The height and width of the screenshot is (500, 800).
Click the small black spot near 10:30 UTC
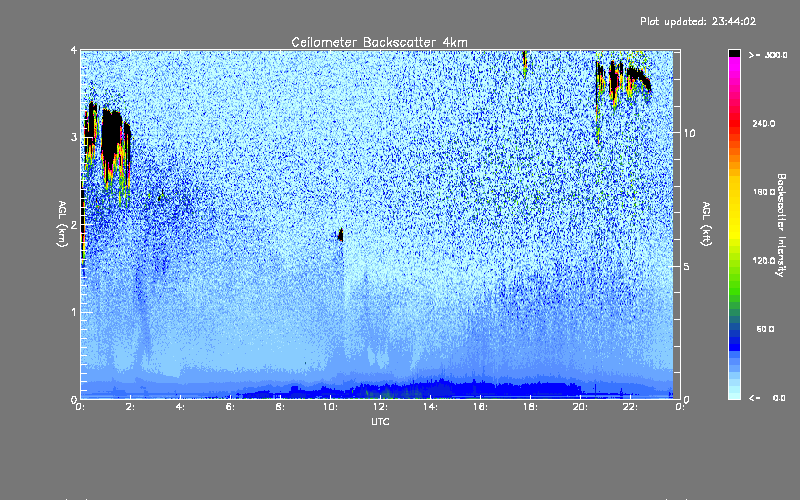tap(340, 235)
